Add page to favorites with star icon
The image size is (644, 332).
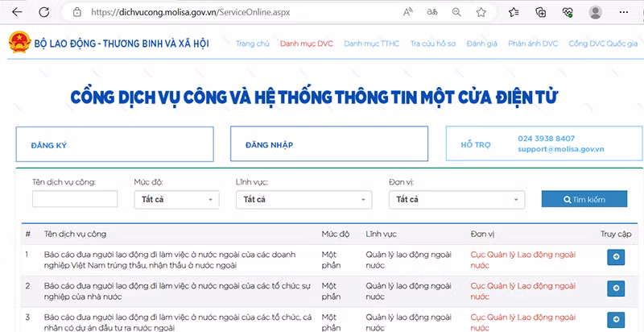click(481, 12)
